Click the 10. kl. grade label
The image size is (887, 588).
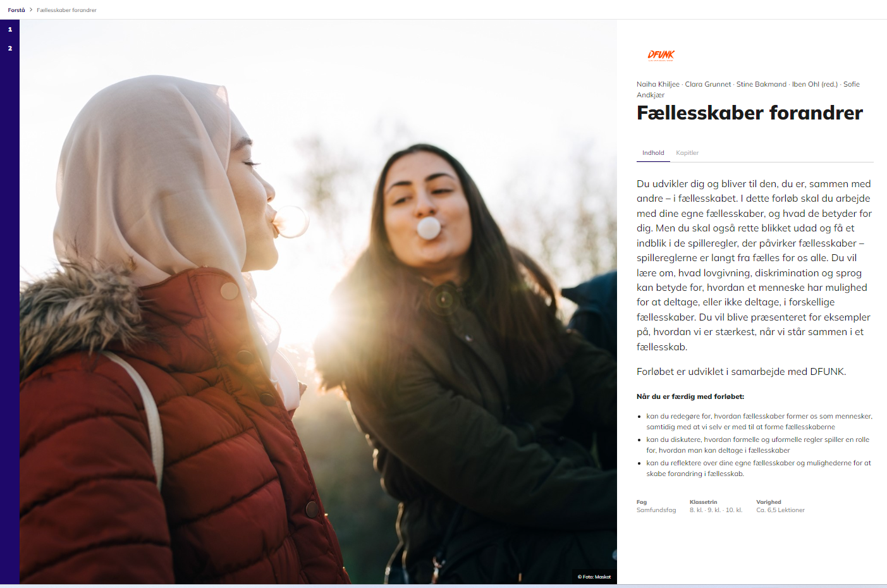tap(734, 510)
